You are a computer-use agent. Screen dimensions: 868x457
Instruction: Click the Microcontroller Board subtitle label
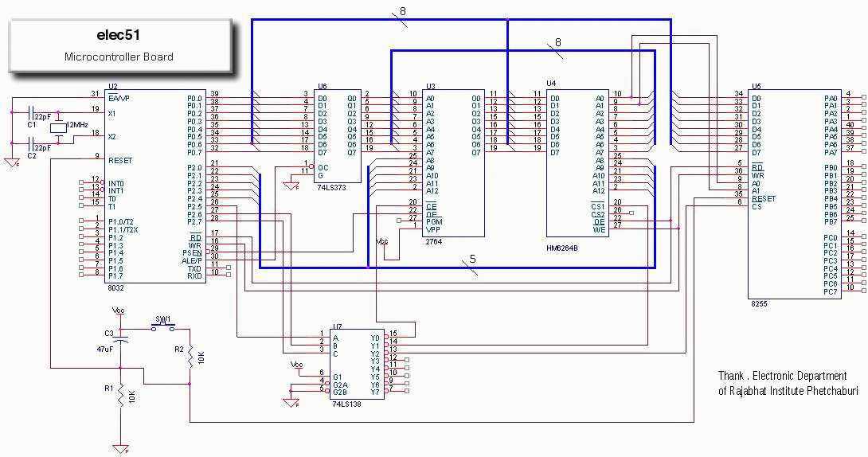(119, 57)
